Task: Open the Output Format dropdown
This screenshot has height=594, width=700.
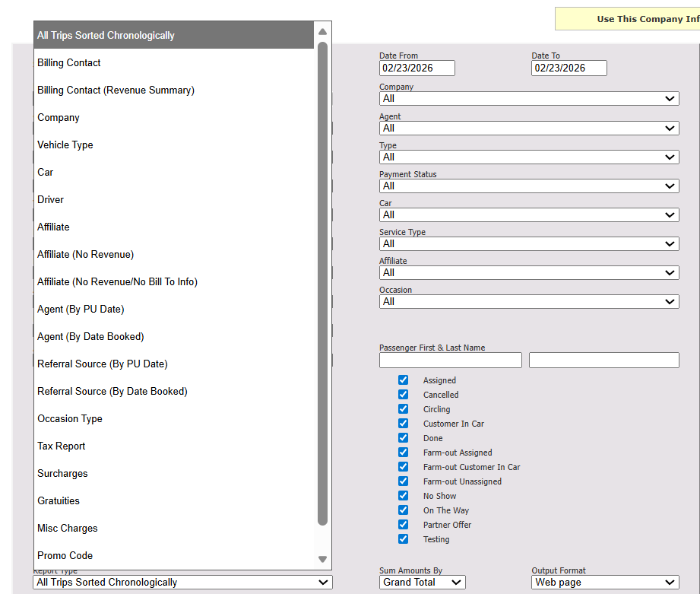Action: click(605, 583)
